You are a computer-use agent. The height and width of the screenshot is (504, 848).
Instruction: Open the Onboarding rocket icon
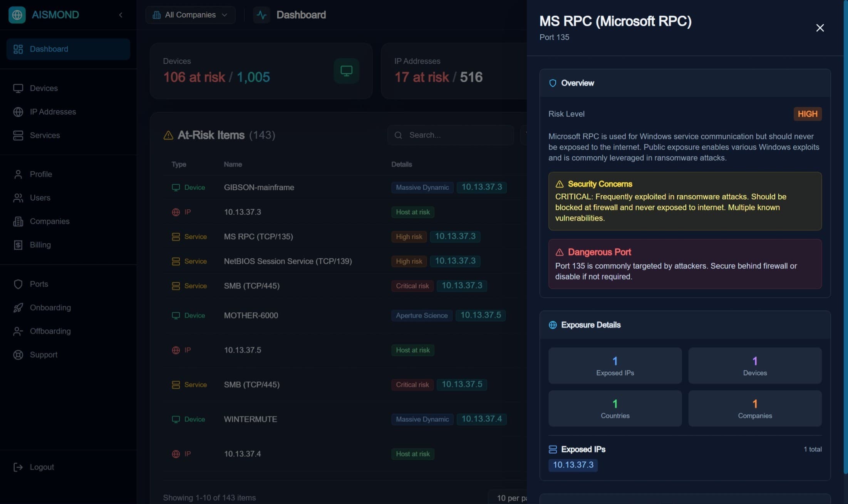coord(18,307)
